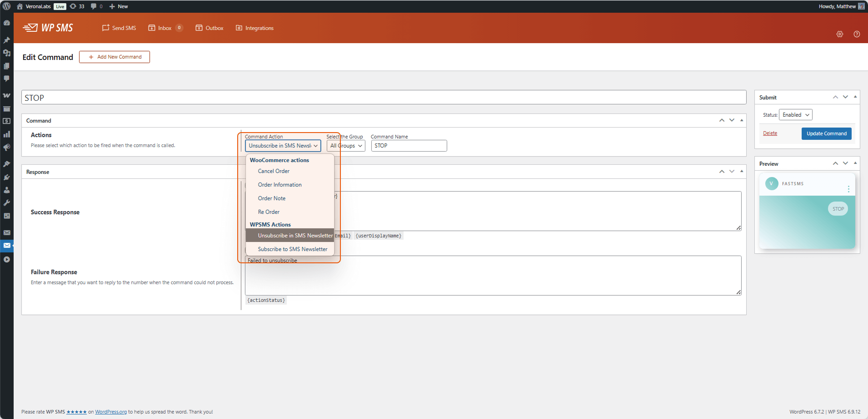This screenshot has height=419, width=868.
Task: Open the WP SMS settings gear icon
Action: tap(840, 34)
